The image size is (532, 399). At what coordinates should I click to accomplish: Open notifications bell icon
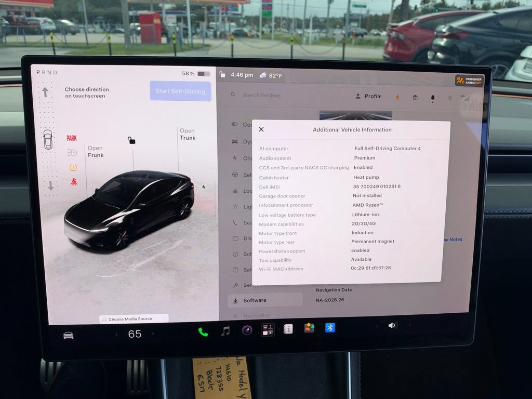433,98
